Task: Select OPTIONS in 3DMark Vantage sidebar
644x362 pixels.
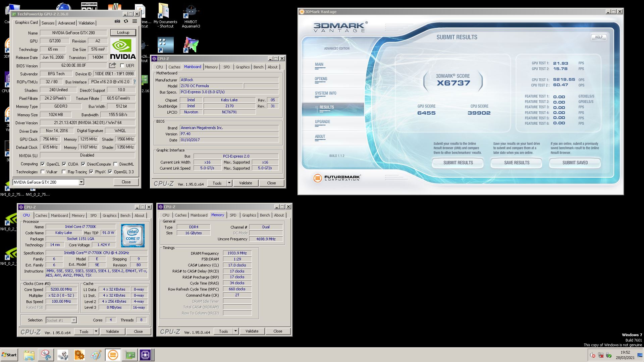Action: pos(321,79)
